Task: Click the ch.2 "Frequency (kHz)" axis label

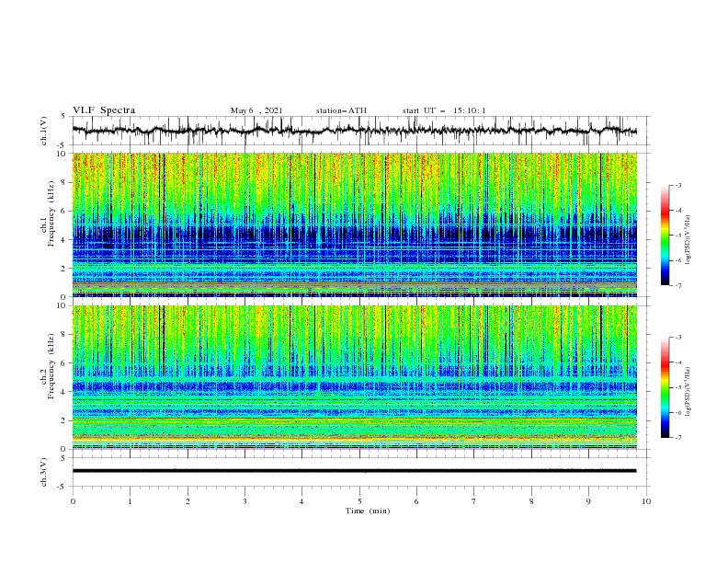Action: 51,365
